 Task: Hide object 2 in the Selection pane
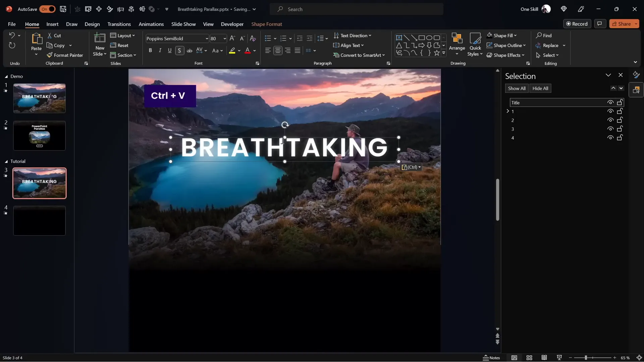coord(610,120)
